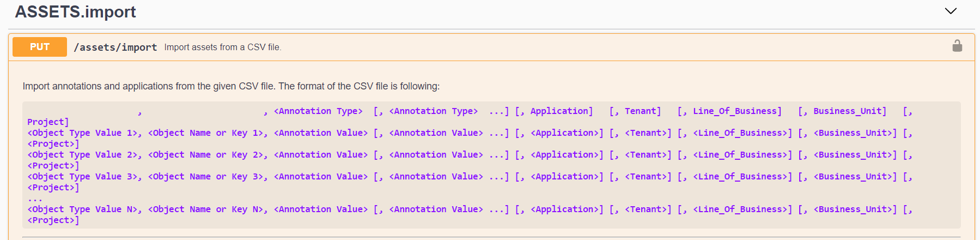Click the standalone '...' line in the code block

coord(35,199)
